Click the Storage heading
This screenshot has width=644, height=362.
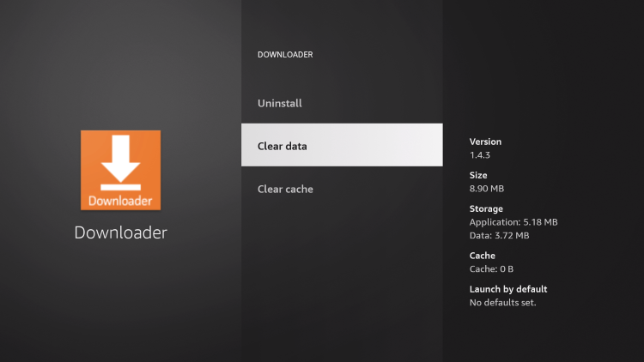pos(486,209)
